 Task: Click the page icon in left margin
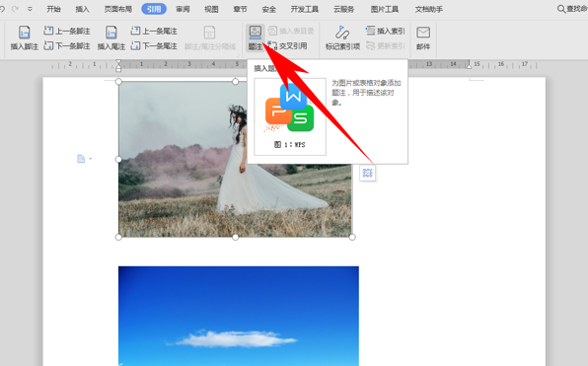tap(81, 159)
